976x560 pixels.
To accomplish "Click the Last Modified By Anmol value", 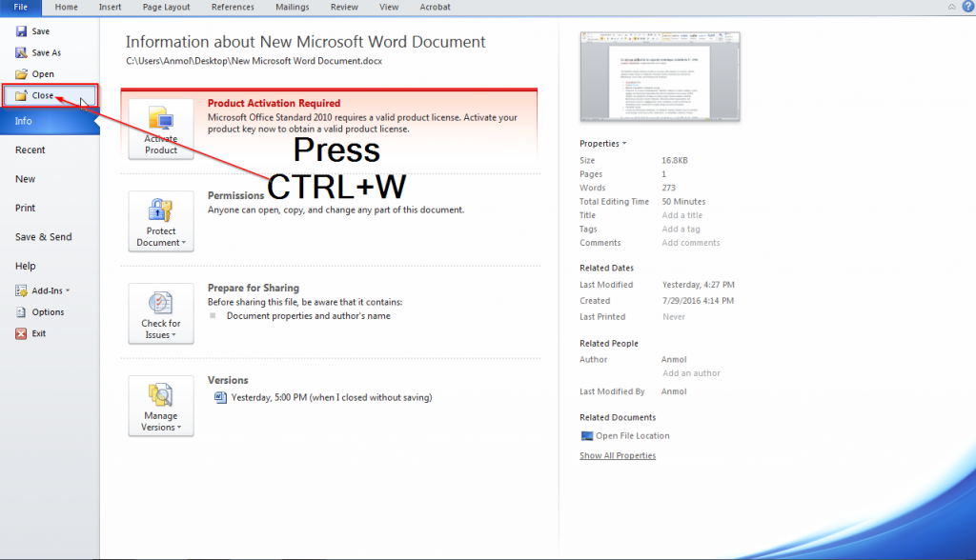I will pyautogui.click(x=674, y=391).
